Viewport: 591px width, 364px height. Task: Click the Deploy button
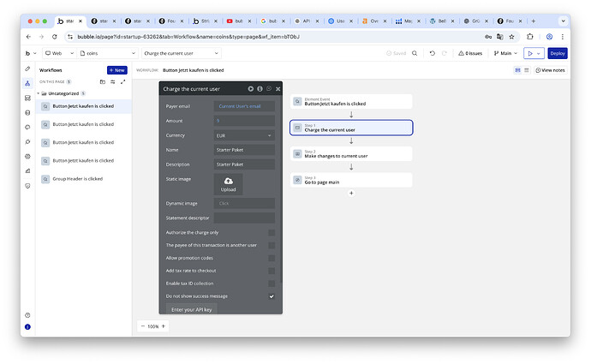(558, 53)
